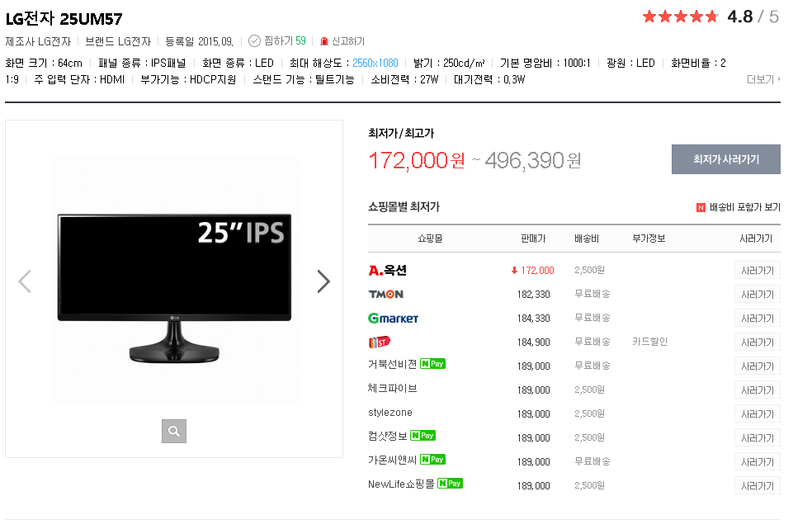The image size is (812, 529).
Task: Open the 11st shop logo
Action: [x=380, y=342]
